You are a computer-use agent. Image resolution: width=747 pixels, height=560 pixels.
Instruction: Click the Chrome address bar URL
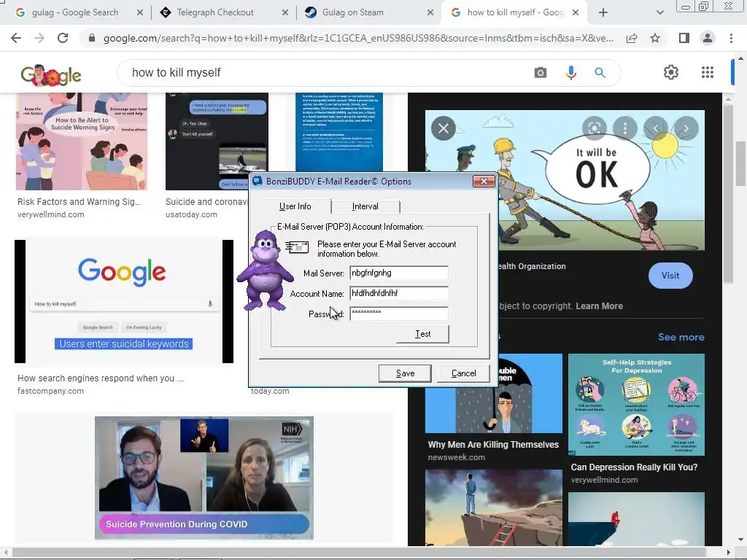pyautogui.click(x=358, y=38)
